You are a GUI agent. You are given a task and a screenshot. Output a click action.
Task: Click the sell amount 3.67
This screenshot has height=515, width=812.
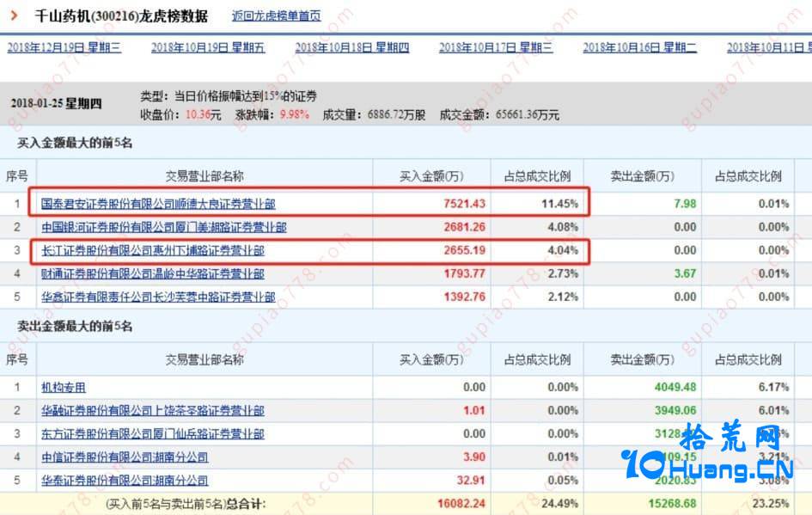point(685,273)
